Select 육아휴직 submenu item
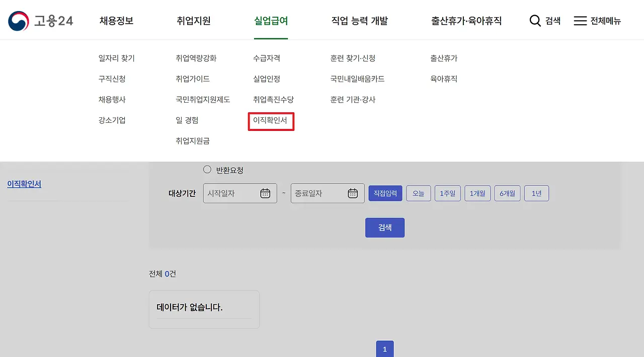Viewport: 644px width, 357px height. coord(444,79)
